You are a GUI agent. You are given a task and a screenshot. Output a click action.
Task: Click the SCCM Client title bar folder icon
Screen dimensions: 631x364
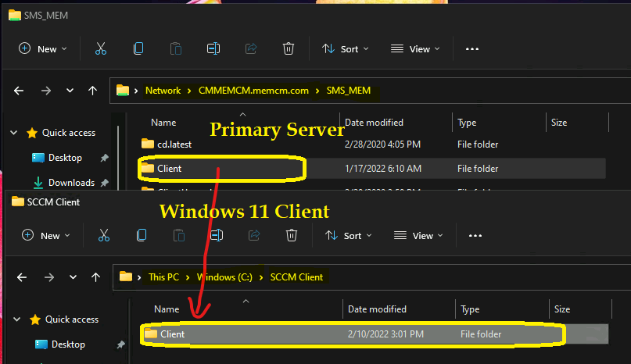pyautogui.click(x=18, y=202)
